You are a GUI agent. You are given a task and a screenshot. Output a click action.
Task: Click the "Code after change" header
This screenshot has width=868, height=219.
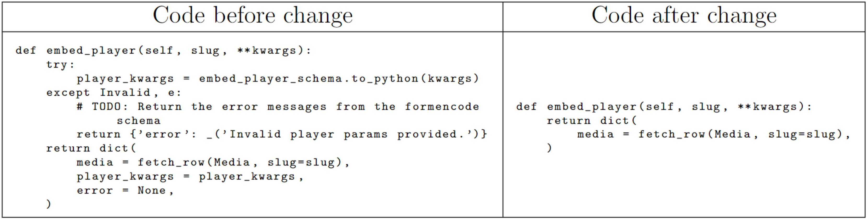[684, 16]
